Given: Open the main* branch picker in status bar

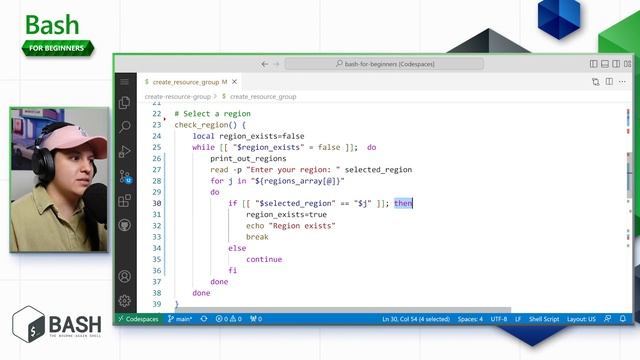Looking at the screenshot, I should (180, 319).
